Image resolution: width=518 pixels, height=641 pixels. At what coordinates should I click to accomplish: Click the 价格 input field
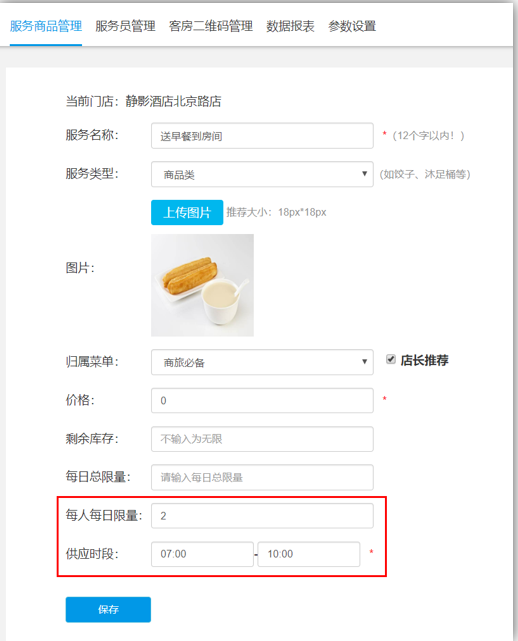pyautogui.click(x=262, y=401)
